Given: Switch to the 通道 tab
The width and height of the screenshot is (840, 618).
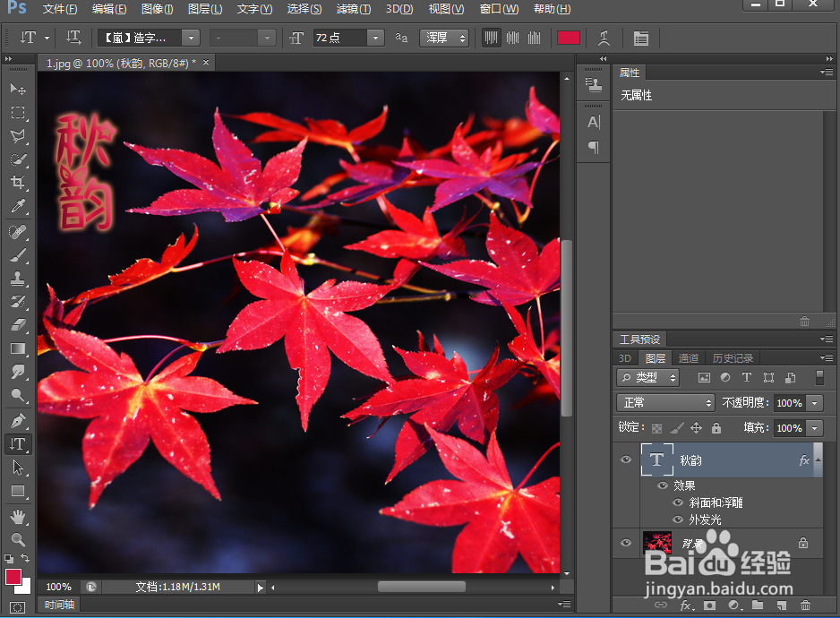Looking at the screenshot, I should pyautogui.click(x=689, y=358).
